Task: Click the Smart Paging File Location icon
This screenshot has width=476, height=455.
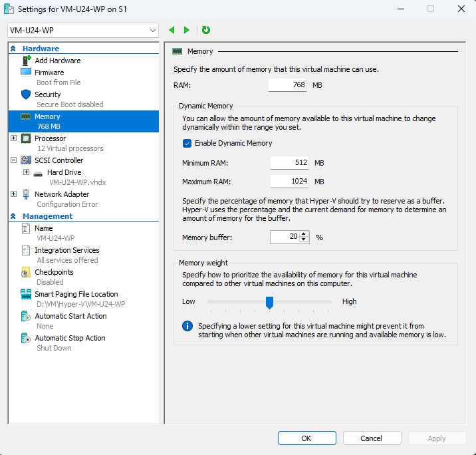Action: click(x=26, y=294)
